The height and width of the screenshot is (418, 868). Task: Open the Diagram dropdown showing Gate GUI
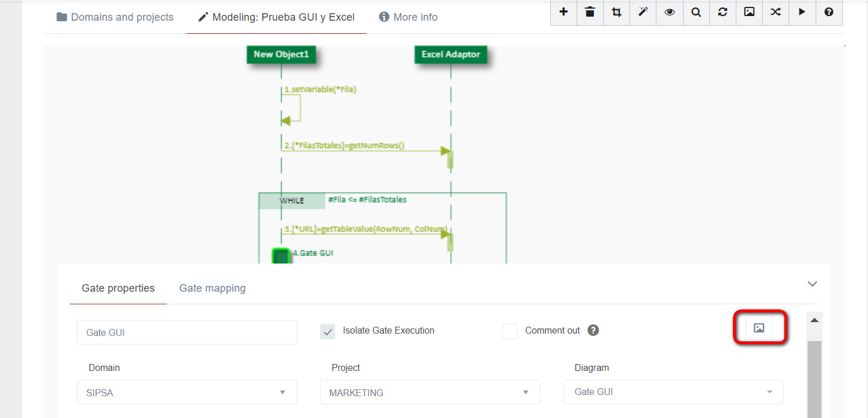tap(673, 392)
